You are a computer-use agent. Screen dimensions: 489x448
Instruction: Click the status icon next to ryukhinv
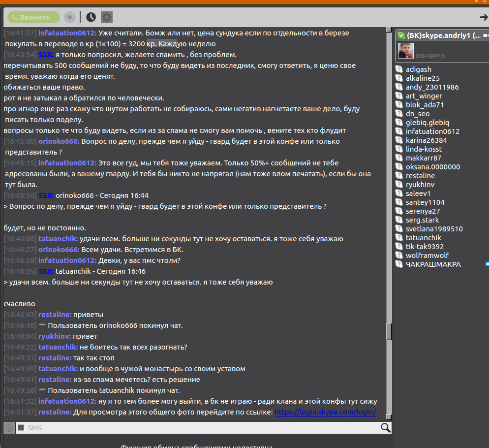[399, 185]
